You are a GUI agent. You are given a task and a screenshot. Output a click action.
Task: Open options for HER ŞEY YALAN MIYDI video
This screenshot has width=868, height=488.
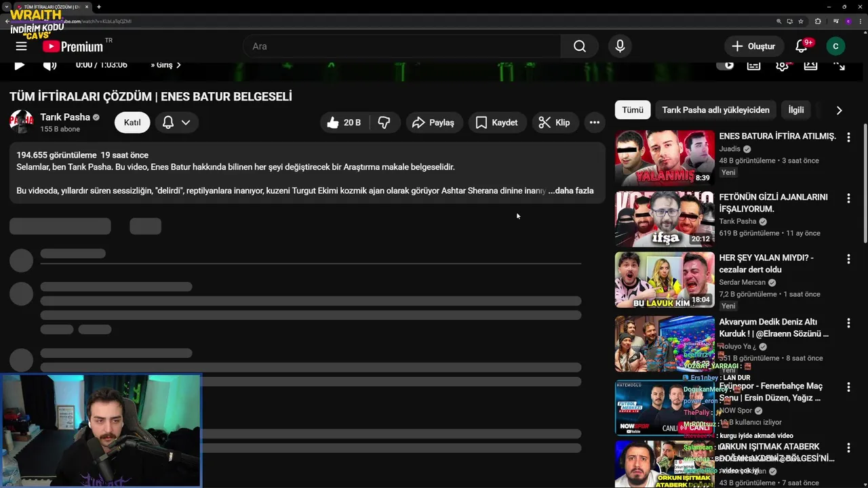tap(848, 259)
